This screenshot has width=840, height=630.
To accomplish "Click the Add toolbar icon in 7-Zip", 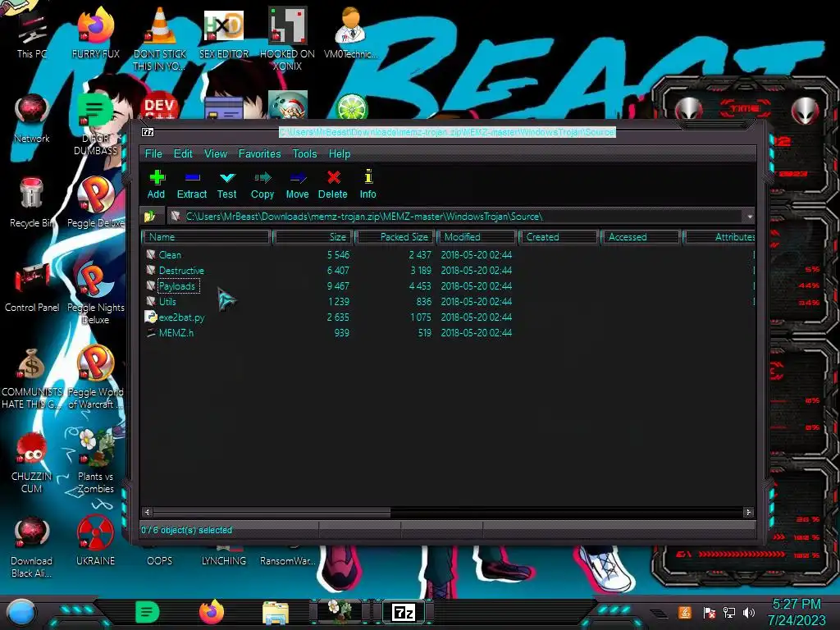I will (157, 185).
